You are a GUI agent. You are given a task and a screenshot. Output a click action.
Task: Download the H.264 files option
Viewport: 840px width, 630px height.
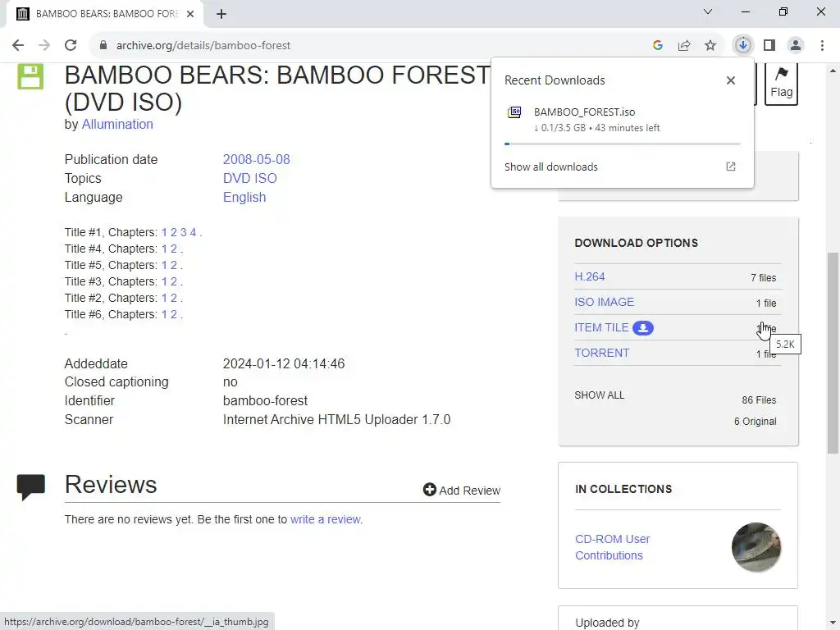[x=589, y=277]
